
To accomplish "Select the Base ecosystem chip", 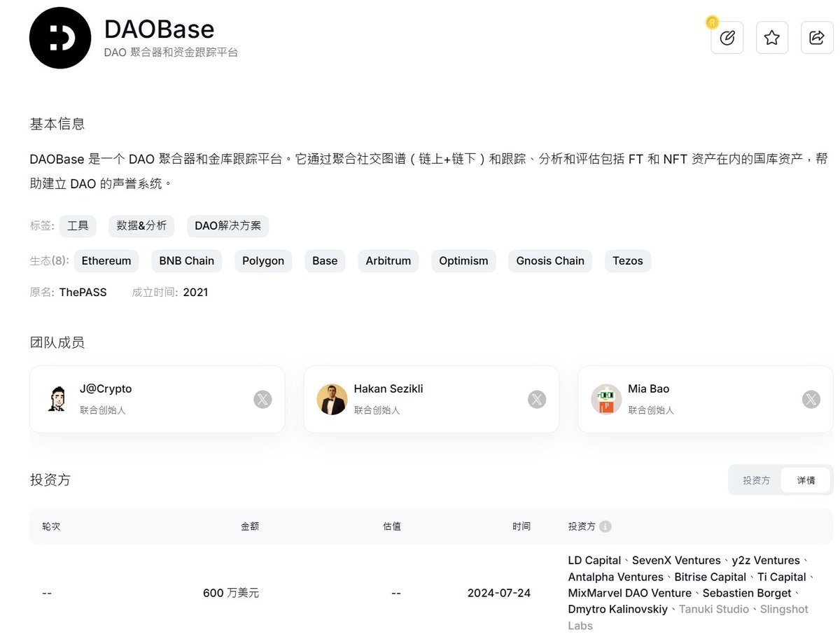I will click(x=325, y=261).
